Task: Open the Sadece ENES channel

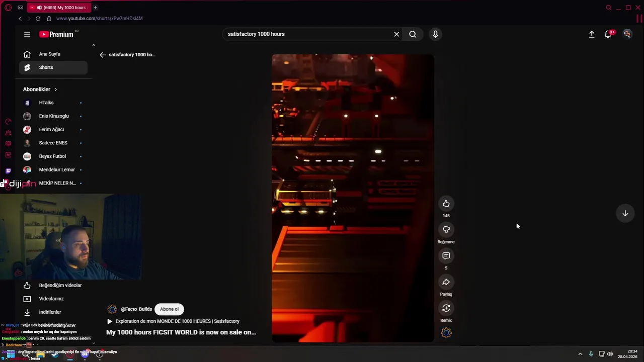Action: [53, 143]
